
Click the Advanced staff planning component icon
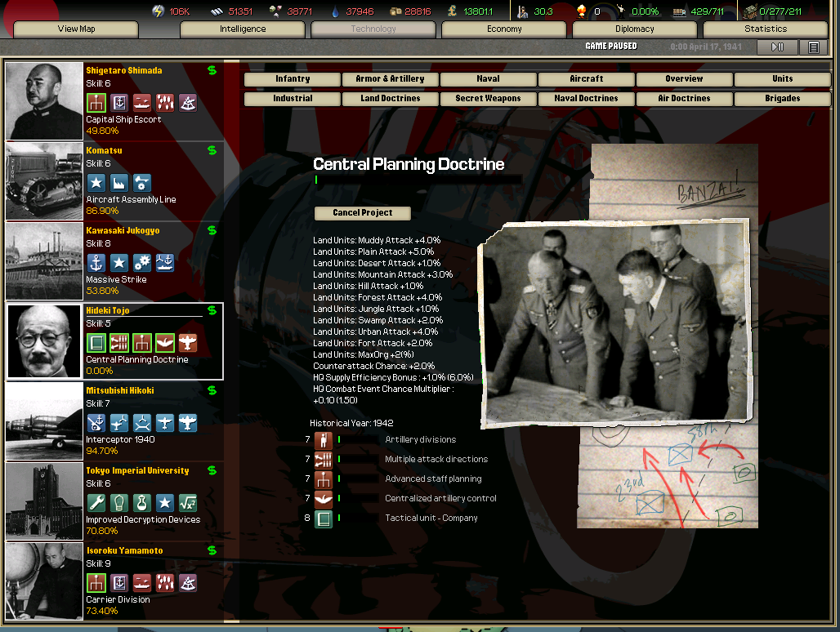324,479
